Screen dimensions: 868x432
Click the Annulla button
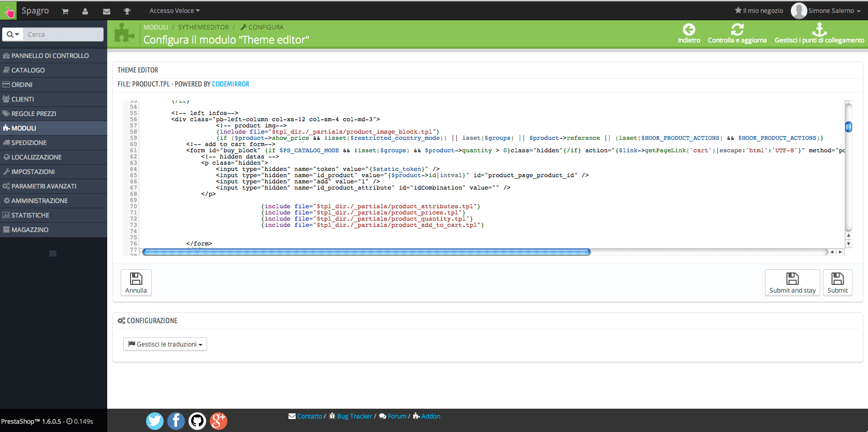pyautogui.click(x=136, y=283)
